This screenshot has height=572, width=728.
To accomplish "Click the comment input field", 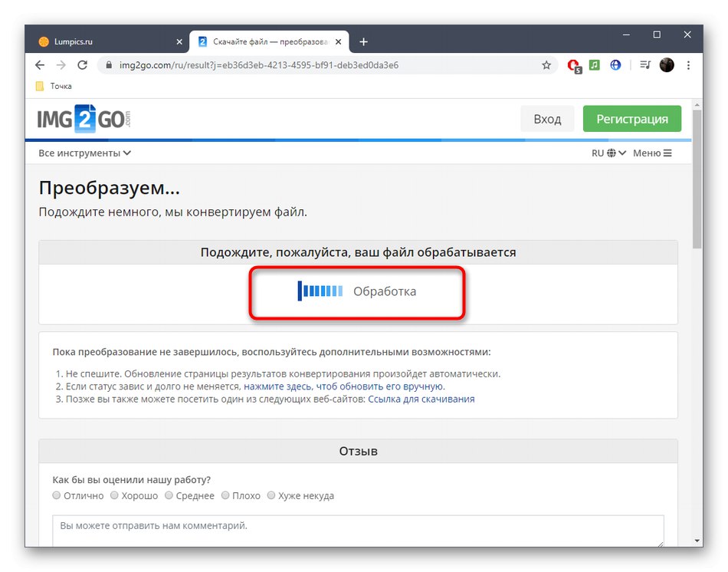I will (x=357, y=531).
